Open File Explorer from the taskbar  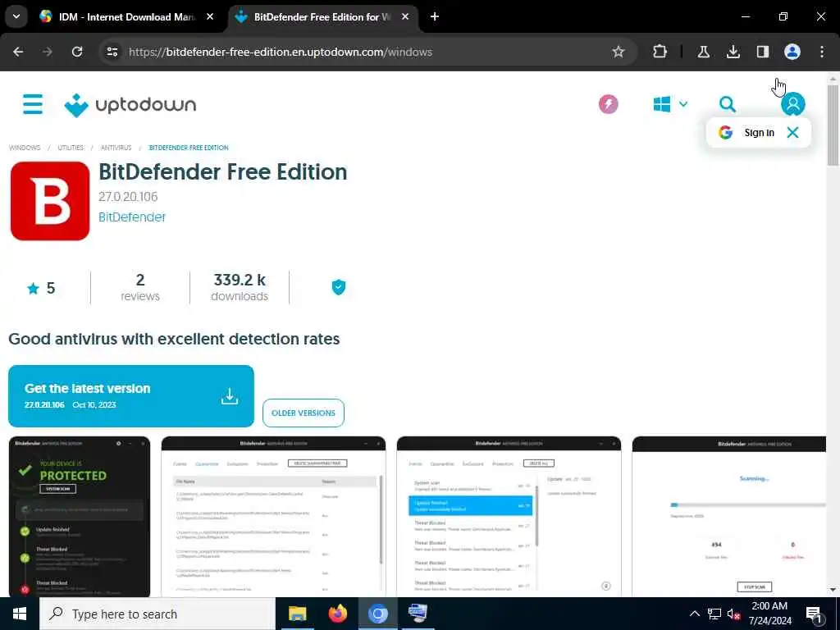point(297,614)
